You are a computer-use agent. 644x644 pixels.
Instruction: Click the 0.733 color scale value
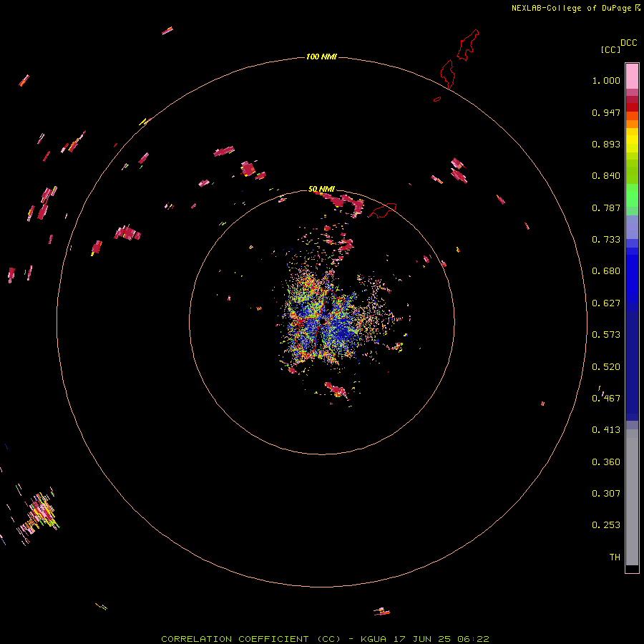606,240
